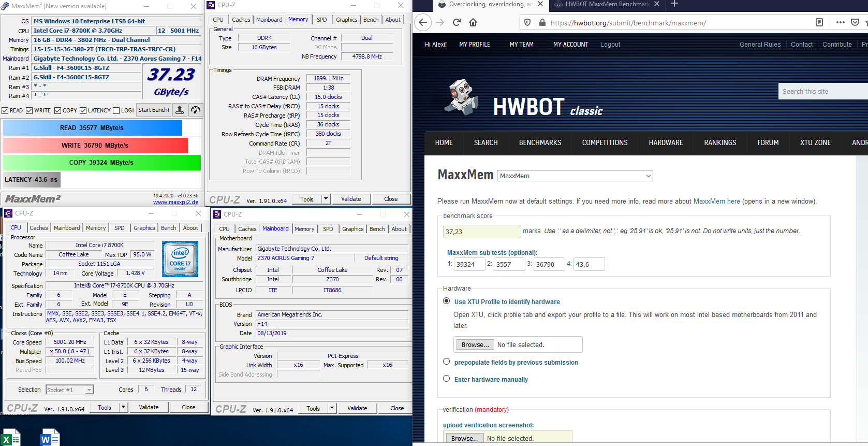Select 'Enter hardware manually' option

447,379
